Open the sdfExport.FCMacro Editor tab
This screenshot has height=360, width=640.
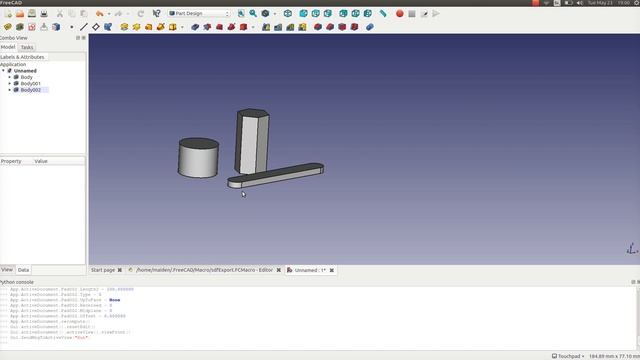(x=204, y=270)
